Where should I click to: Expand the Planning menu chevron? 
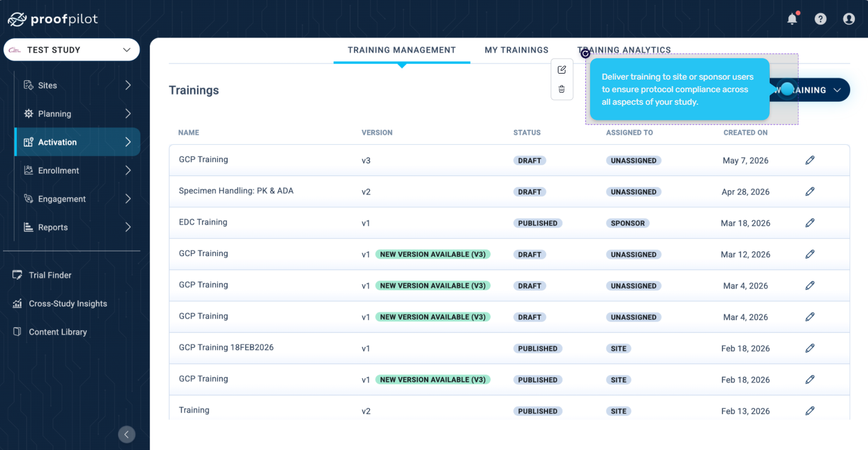pos(128,113)
